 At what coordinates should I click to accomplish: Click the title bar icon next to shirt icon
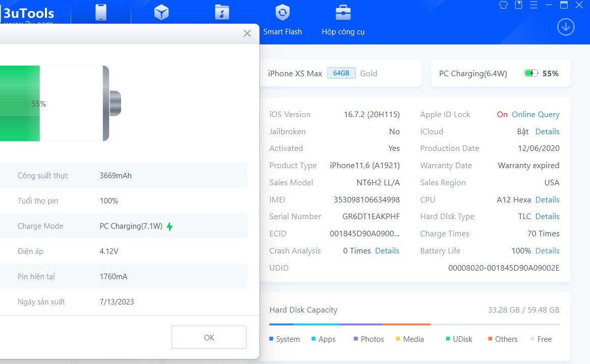(519, 5)
